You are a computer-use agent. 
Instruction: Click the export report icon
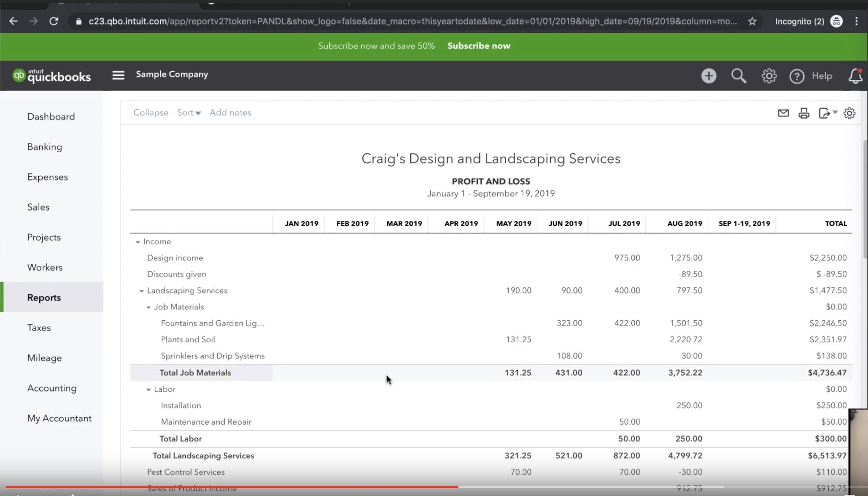pyautogui.click(x=826, y=113)
